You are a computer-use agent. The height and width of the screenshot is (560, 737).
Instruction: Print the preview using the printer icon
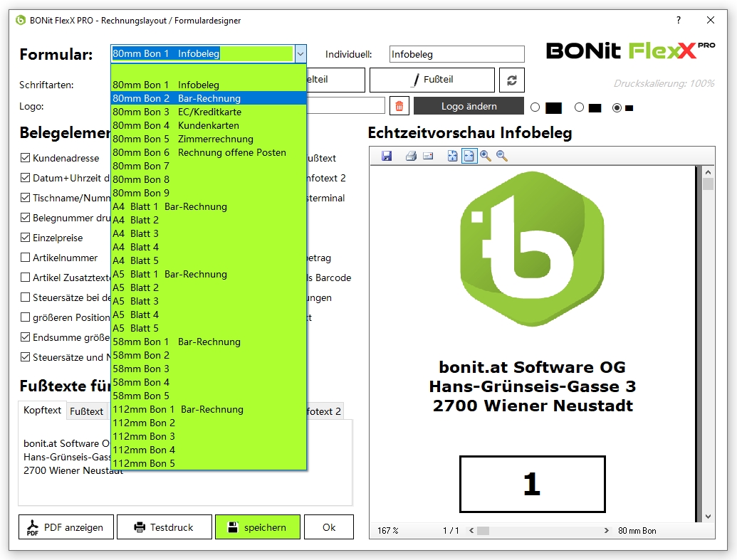412,156
